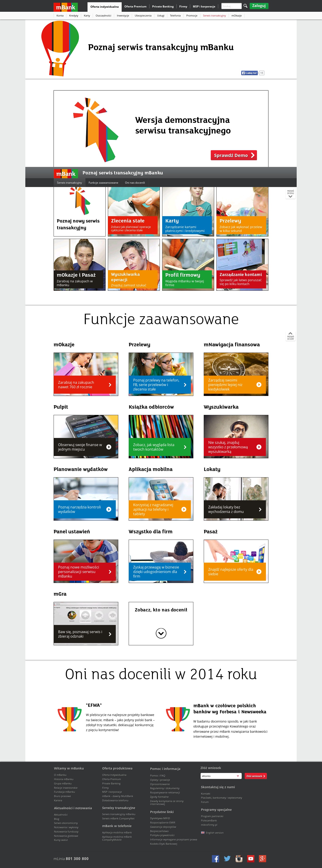Open the Pomoc i FAQ footer link
Screen dimensions: 322x868
coord(157,775)
